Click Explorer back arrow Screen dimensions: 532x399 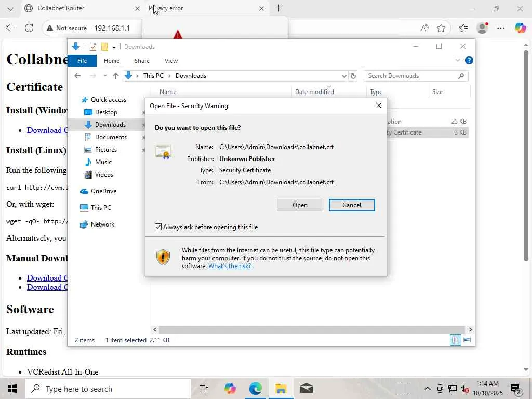pyautogui.click(x=77, y=76)
